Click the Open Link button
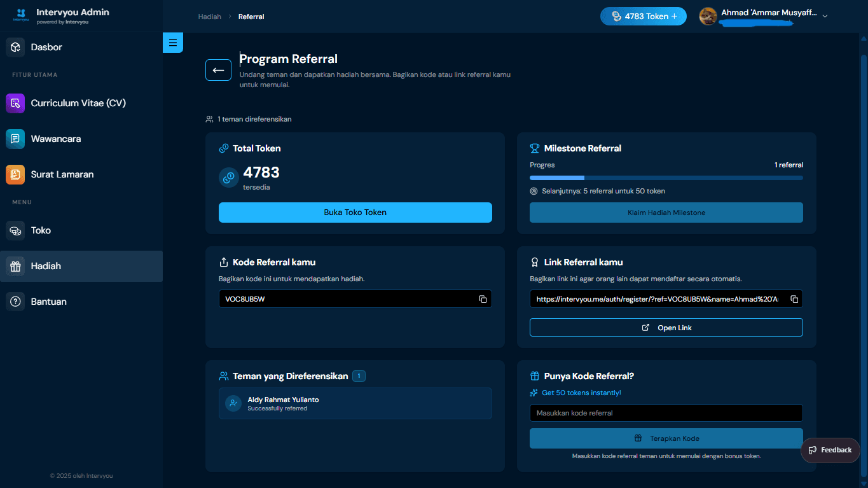 tap(666, 328)
